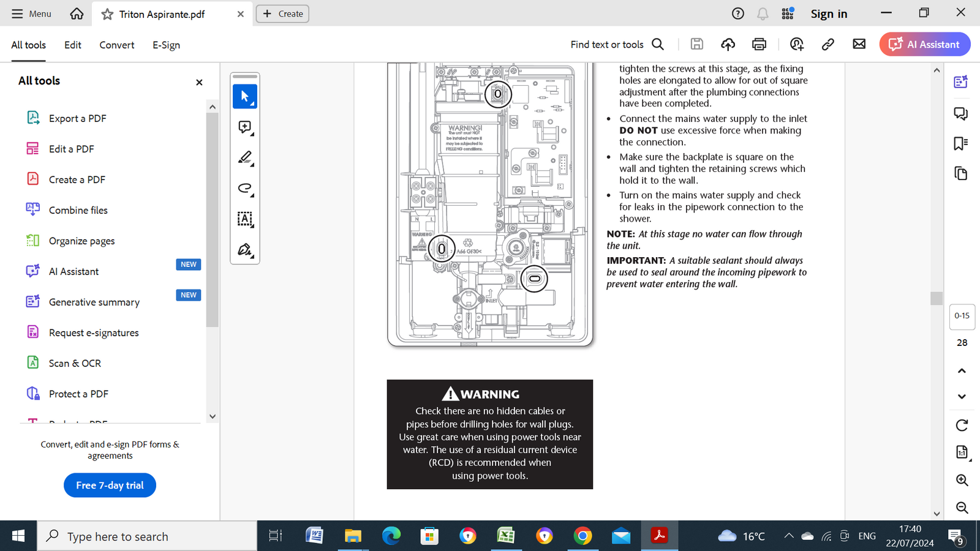The height and width of the screenshot is (551, 980).
Task: Choose the Highlight pen tool
Action: 245,158
